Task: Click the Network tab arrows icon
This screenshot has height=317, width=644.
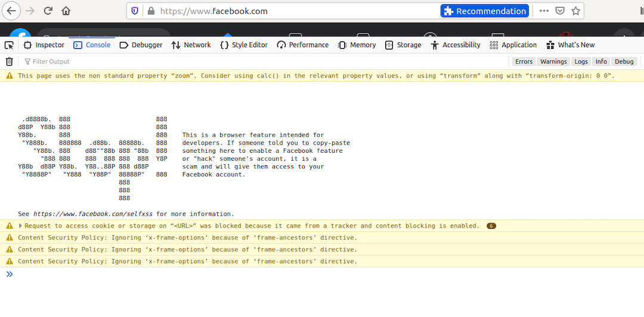Action: coord(176,45)
